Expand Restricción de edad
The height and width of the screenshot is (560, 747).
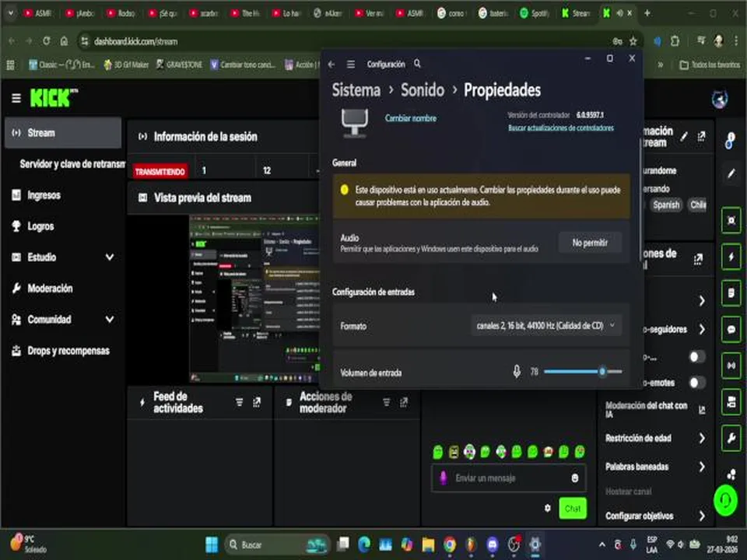pos(655,438)
